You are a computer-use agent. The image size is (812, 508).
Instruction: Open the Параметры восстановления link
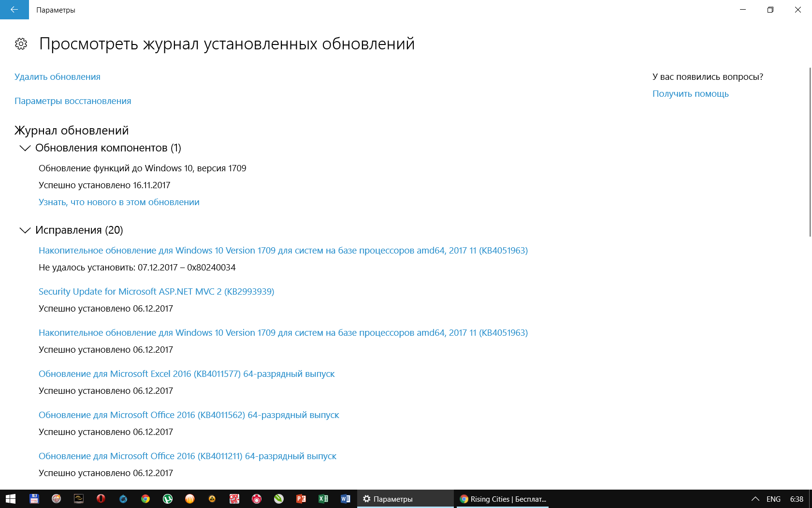coord(73,101)
